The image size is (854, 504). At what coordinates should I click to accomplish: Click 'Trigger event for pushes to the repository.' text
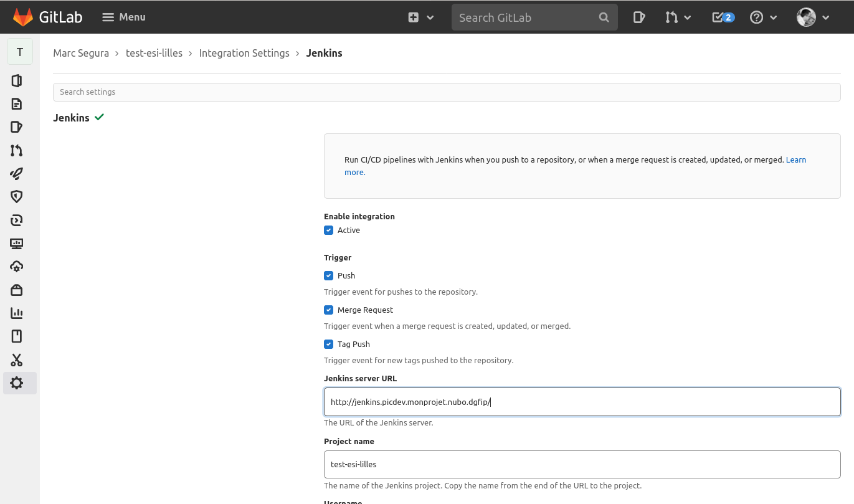tap(401, 292)
